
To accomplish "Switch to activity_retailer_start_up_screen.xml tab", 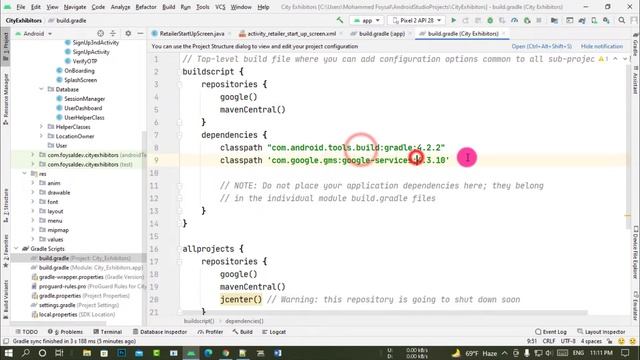I will tap(291, 33).
